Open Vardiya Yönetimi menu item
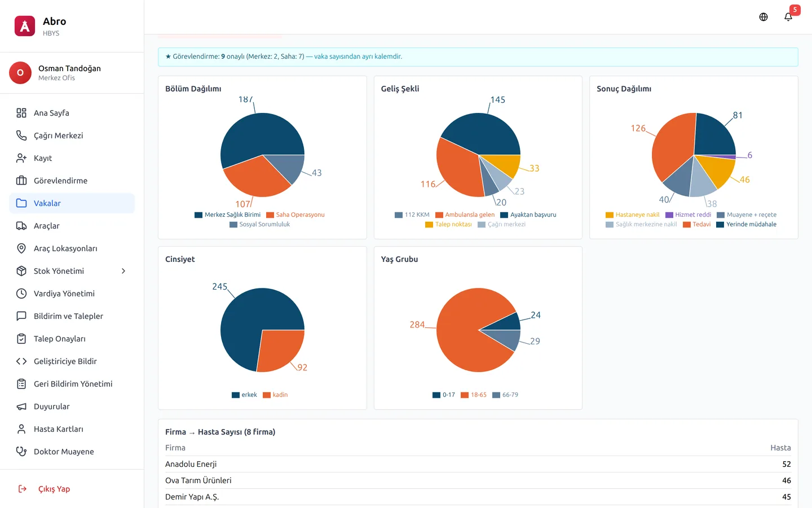The height and width of the screenshot is (508, 812). coord(72,294)
